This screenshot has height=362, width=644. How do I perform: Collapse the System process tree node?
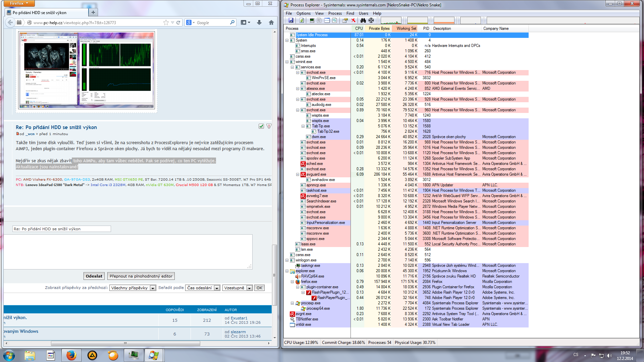pos(287,40)
